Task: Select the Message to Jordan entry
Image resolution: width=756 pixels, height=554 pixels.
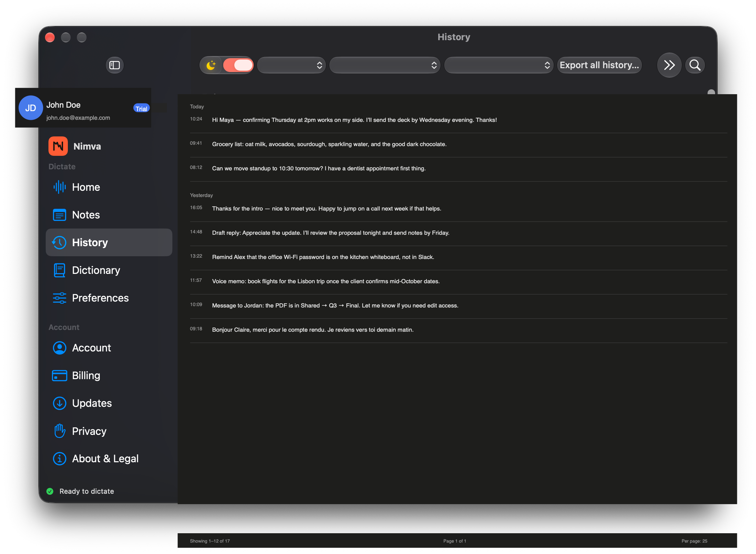Action: 459,305
